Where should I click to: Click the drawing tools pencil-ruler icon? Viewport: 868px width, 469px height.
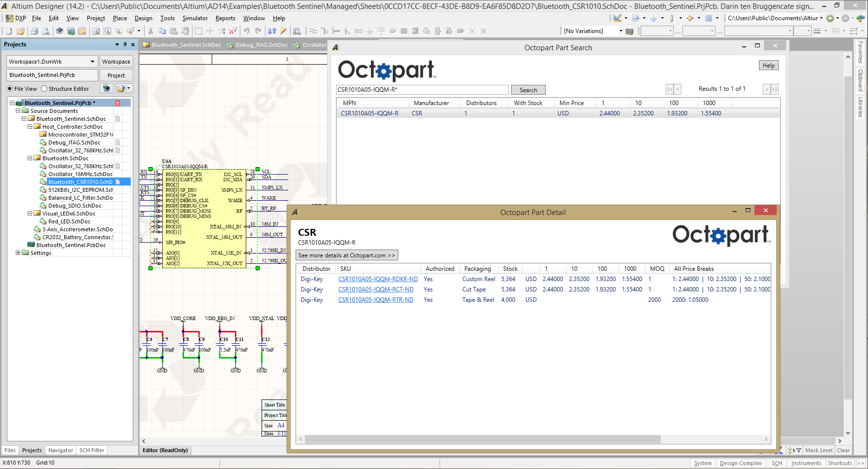pos(617,18)
